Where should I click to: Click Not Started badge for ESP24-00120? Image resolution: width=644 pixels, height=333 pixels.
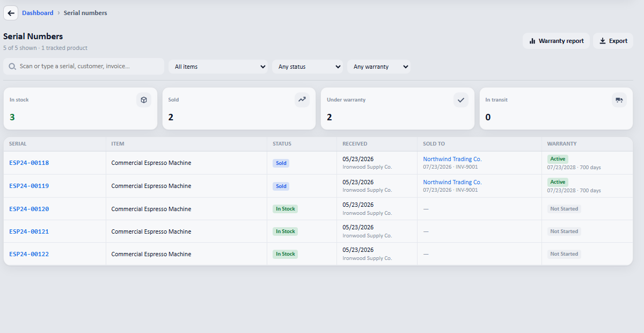tap(564, 209)
